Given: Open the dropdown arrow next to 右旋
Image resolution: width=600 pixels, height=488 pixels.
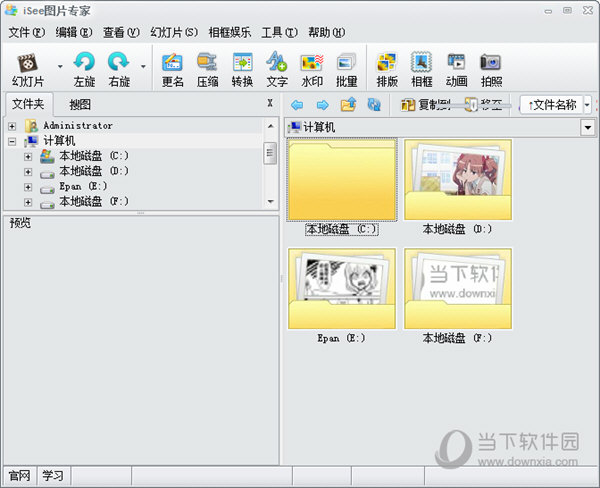Looking at the screenshot, I should 143,67.
